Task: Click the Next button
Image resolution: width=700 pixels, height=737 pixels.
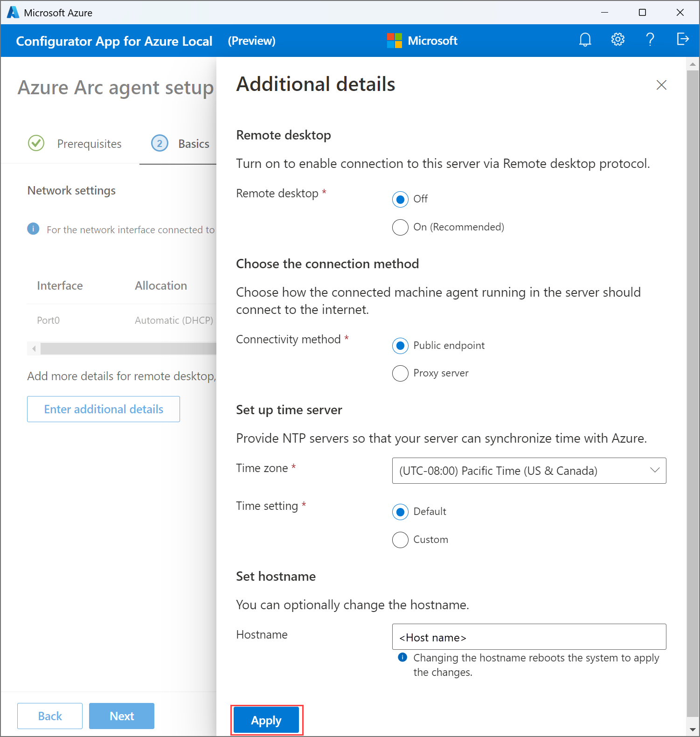Action: (x=122, y=716)
